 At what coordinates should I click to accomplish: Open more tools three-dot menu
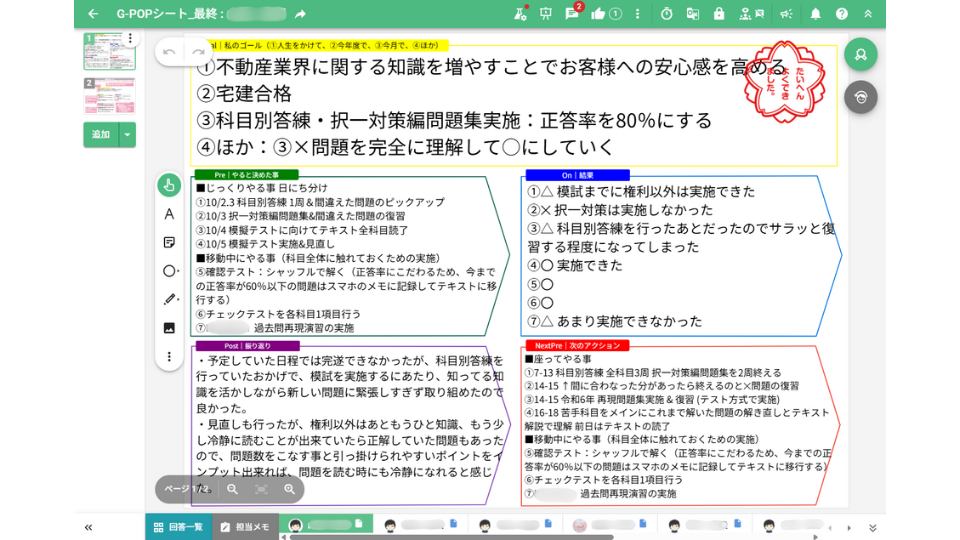169,356
